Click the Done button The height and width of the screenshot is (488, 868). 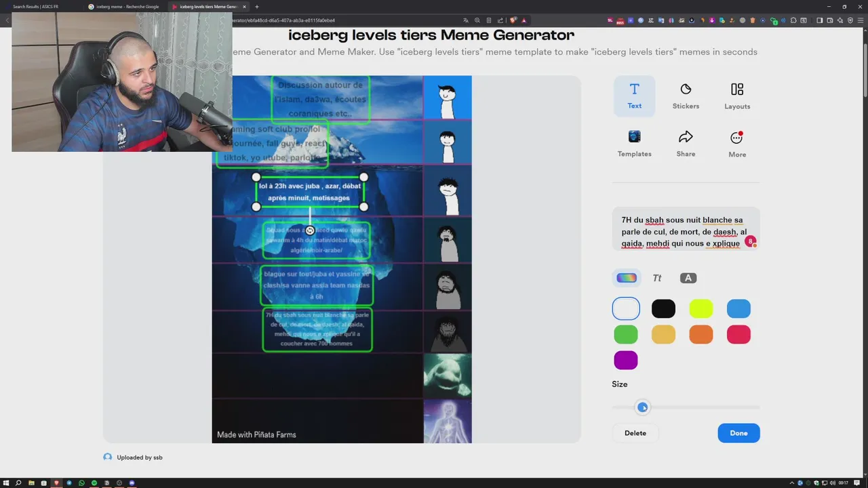tap(738, 433)
